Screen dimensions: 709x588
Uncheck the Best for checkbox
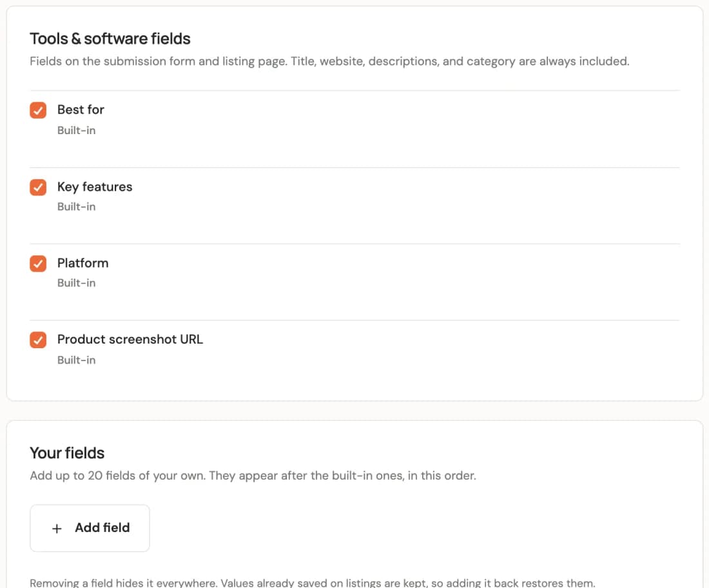tap(38, 110)
